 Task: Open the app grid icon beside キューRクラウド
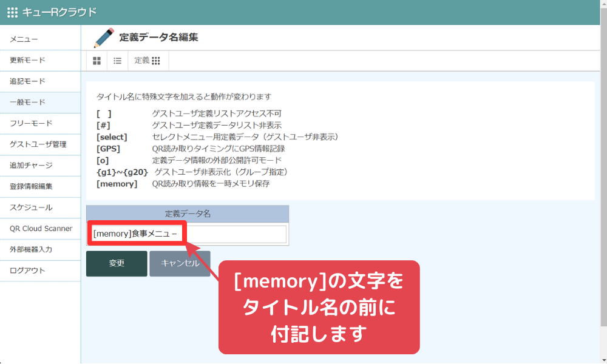(12, 12)
